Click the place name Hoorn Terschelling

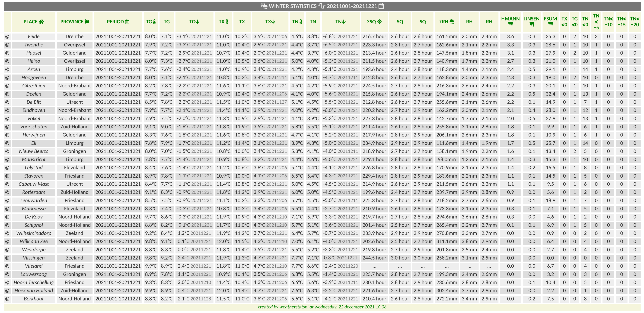tap(34, 282)
